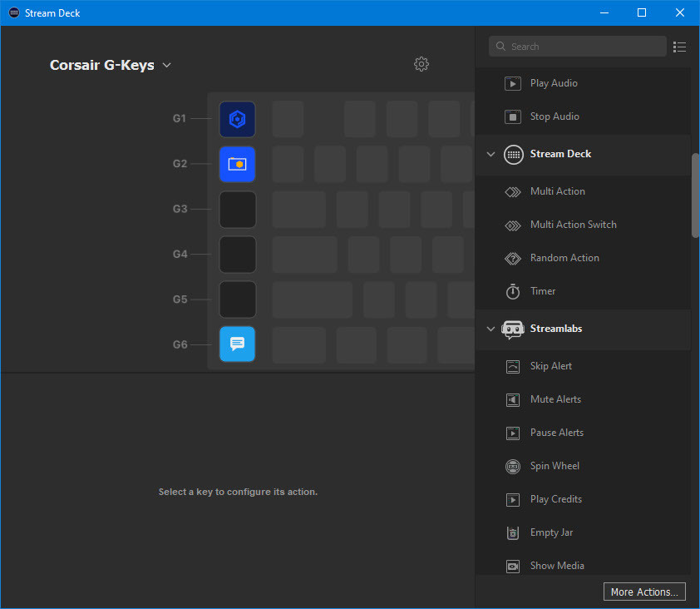Open the More Actions button
Image resolution: width=700 pixels, height=609 pixels.
644,592
